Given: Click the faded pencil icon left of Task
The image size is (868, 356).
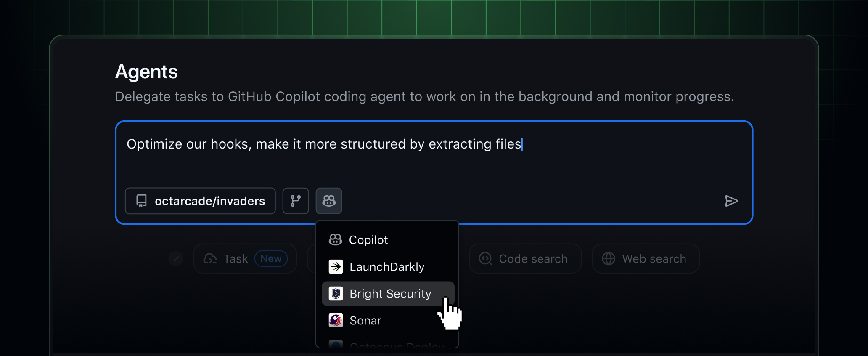Looking at the screenshot, I should coord(176,259).
